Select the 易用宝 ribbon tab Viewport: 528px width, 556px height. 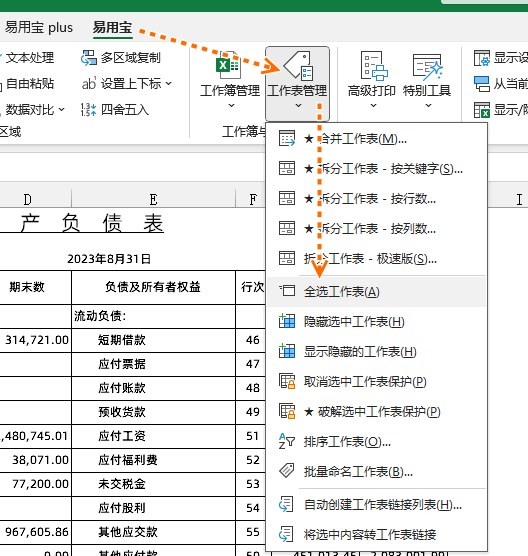coord(112,27)
